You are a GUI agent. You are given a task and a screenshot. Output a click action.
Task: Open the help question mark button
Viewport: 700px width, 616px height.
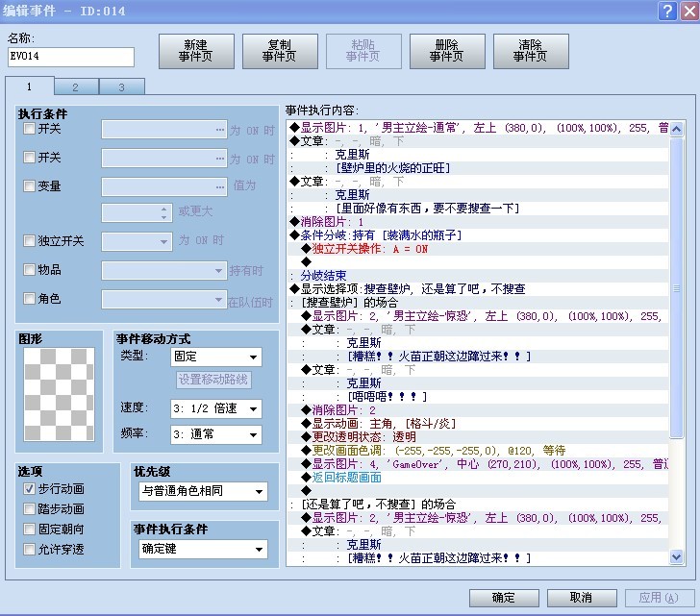(x=667, y=11)
